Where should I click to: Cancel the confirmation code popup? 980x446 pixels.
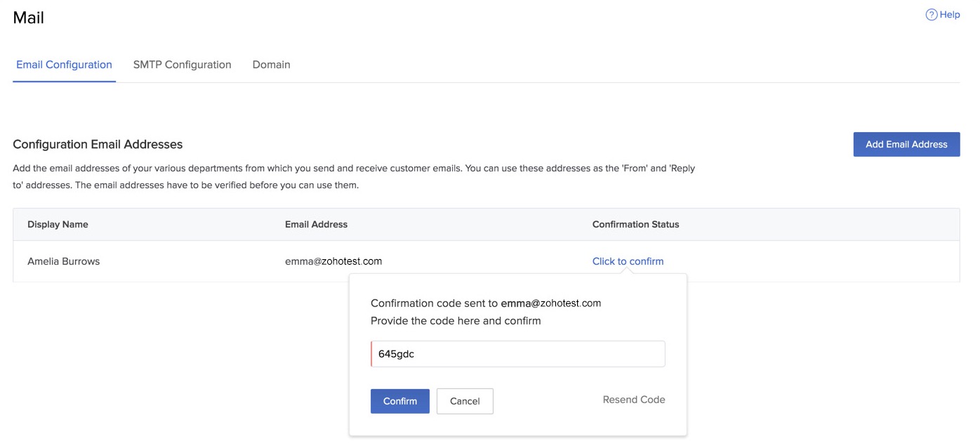(465, 401)
